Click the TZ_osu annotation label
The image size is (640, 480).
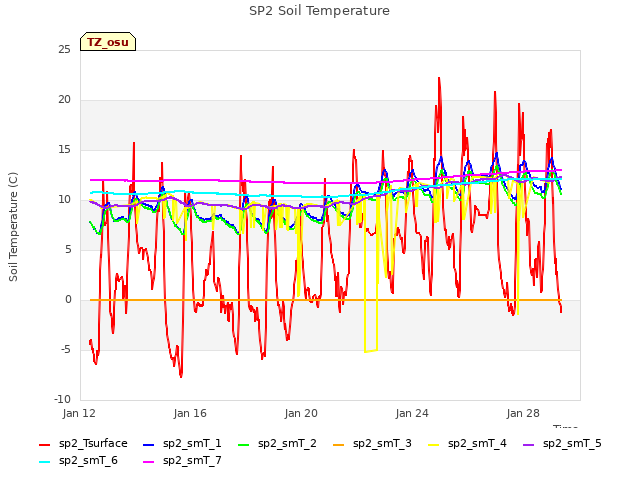click(x=108, y=42)
